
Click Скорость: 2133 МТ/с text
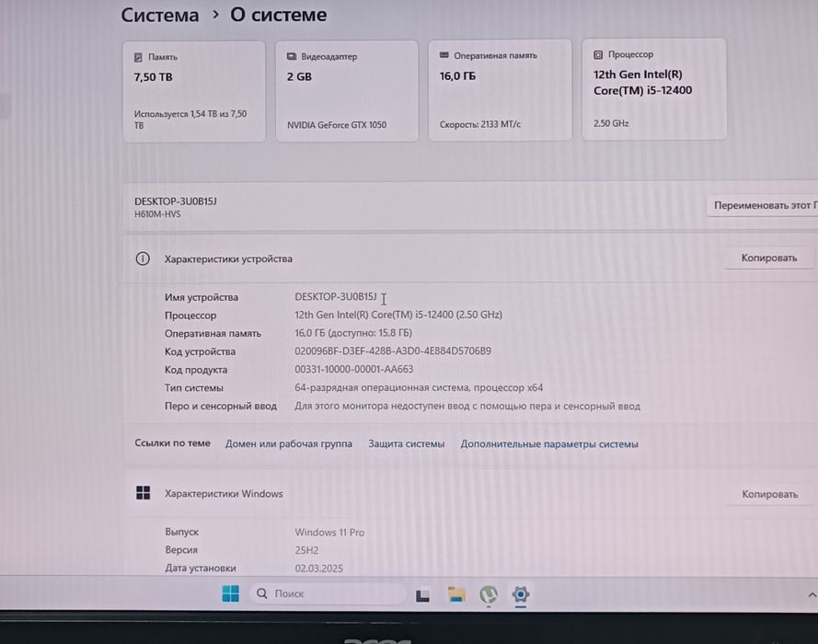click(480, 124)
